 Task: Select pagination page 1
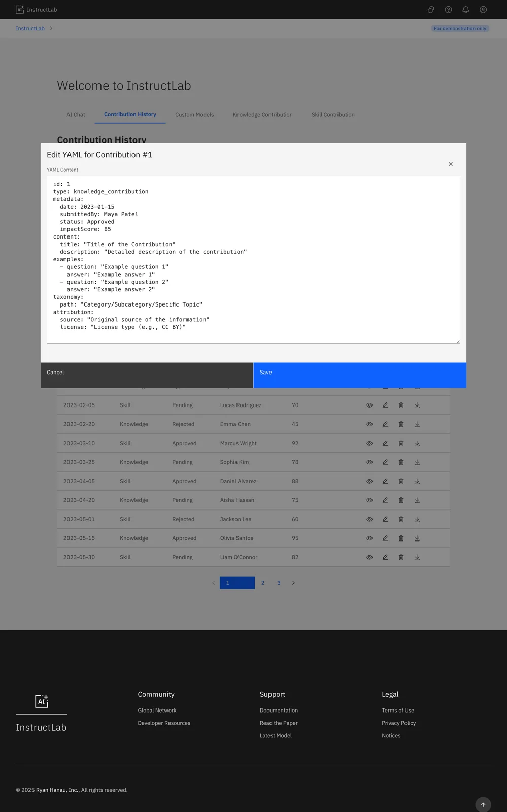pos(237,583)
